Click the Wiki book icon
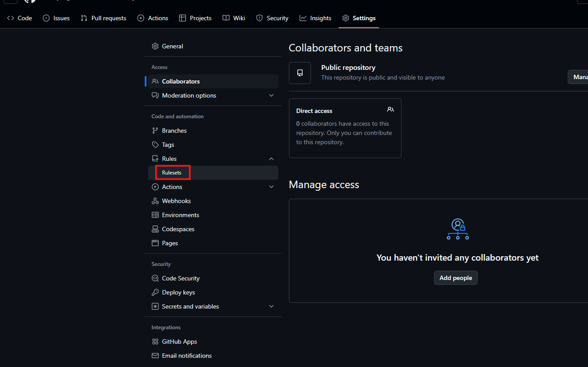The image size is (588, 367). 226,18
